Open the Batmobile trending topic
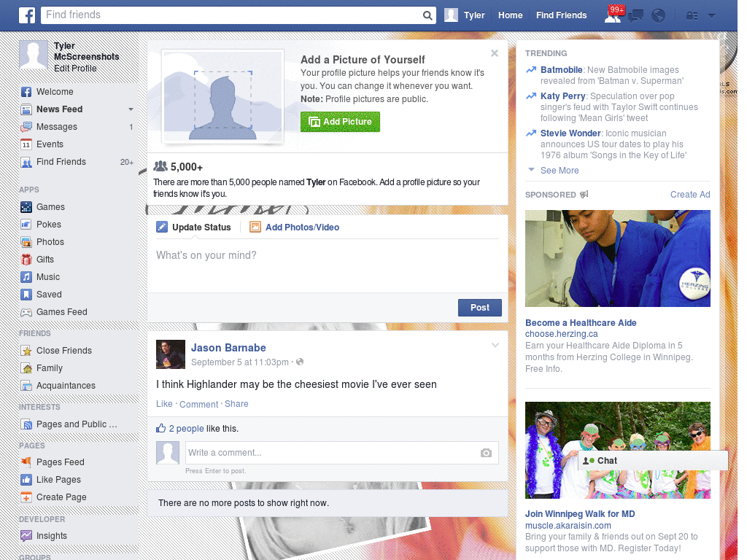Image resolution: width=747 pixels, height=560 pixels. [561, 70]
